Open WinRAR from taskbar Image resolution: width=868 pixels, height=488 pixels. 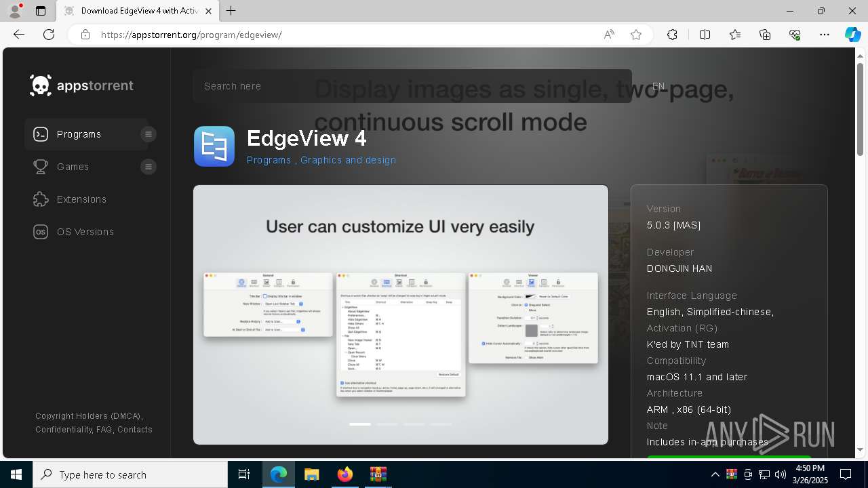pyautogui.click(x=378, y=474)
